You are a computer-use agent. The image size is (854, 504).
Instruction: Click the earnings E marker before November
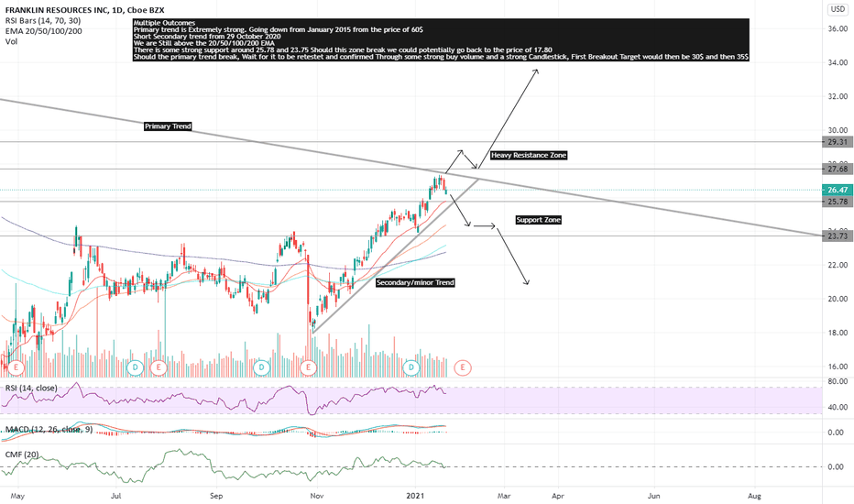pos(308,367)
